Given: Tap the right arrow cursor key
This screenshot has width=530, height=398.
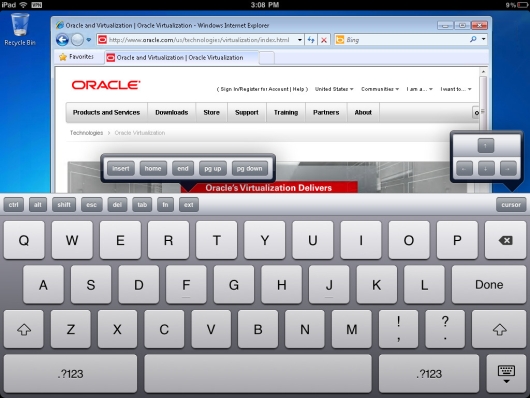Looking at the screenshot, I should point(508,168).
